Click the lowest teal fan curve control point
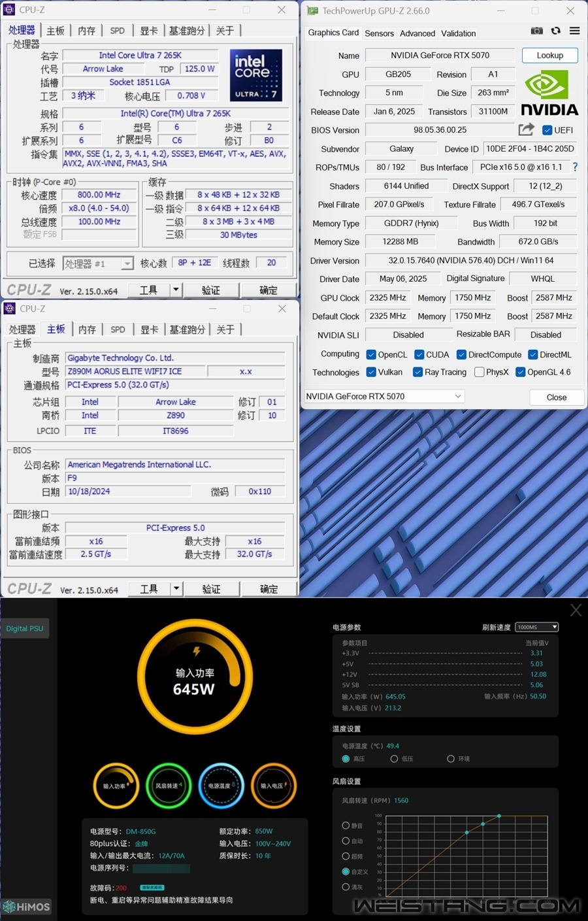 click(466, 832)
